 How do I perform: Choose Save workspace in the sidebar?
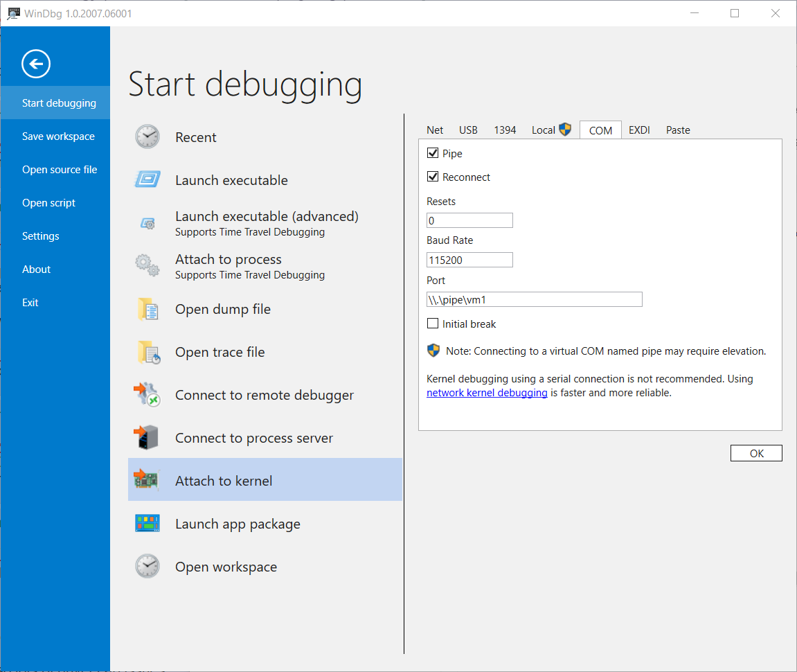coord(55,136)
